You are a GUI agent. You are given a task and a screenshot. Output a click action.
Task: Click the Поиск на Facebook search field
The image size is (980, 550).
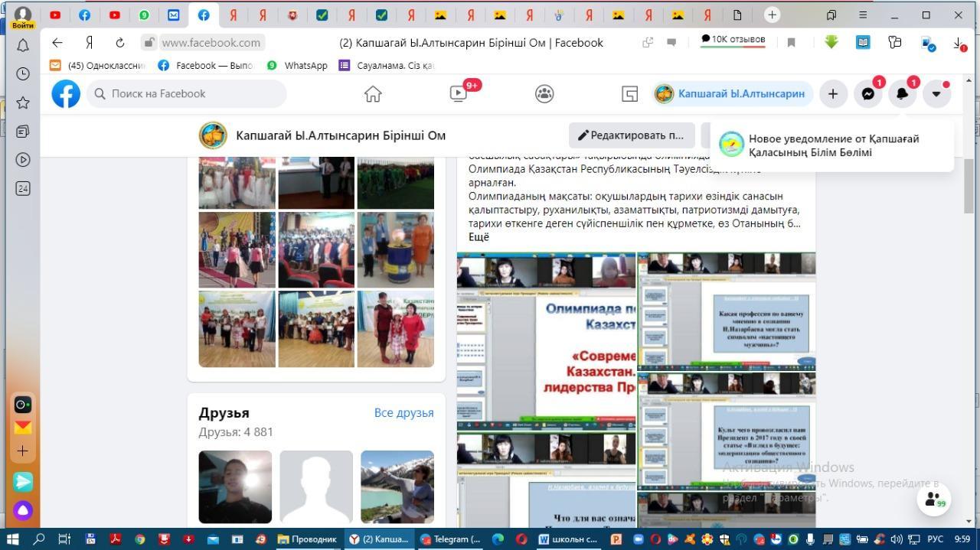pyautogui.click(x=188, y=93)
